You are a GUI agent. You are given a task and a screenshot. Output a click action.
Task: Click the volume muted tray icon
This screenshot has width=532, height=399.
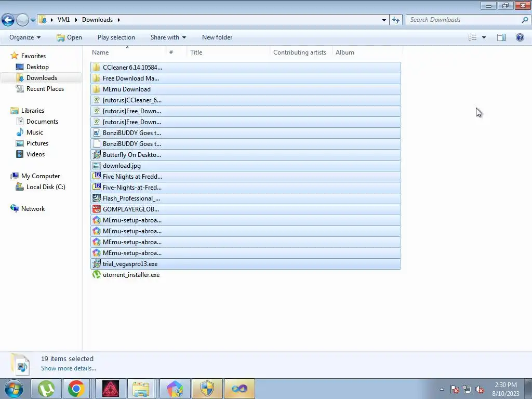tap(480, 390)
